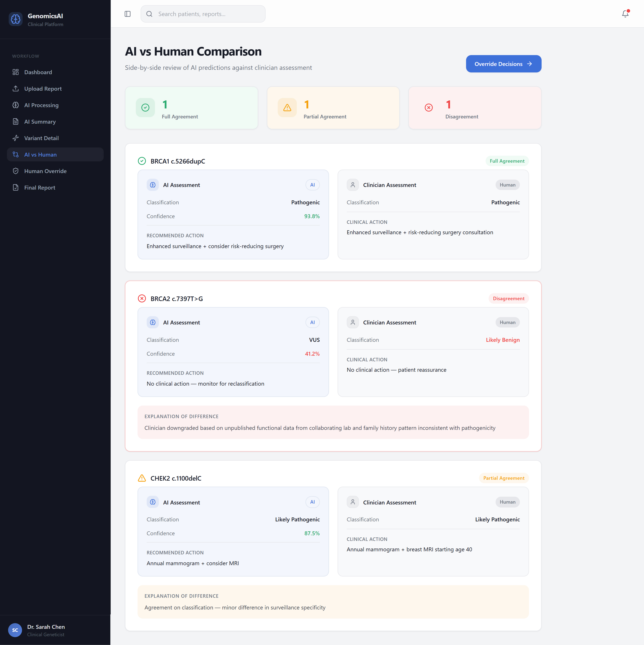Go to Final Report
The image size is (644, 645).
(55, 188)
